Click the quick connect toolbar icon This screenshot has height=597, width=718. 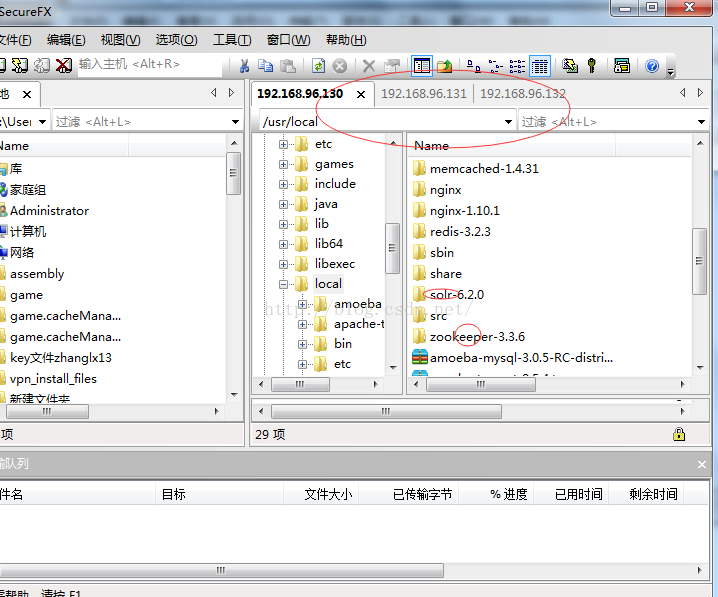19,65
